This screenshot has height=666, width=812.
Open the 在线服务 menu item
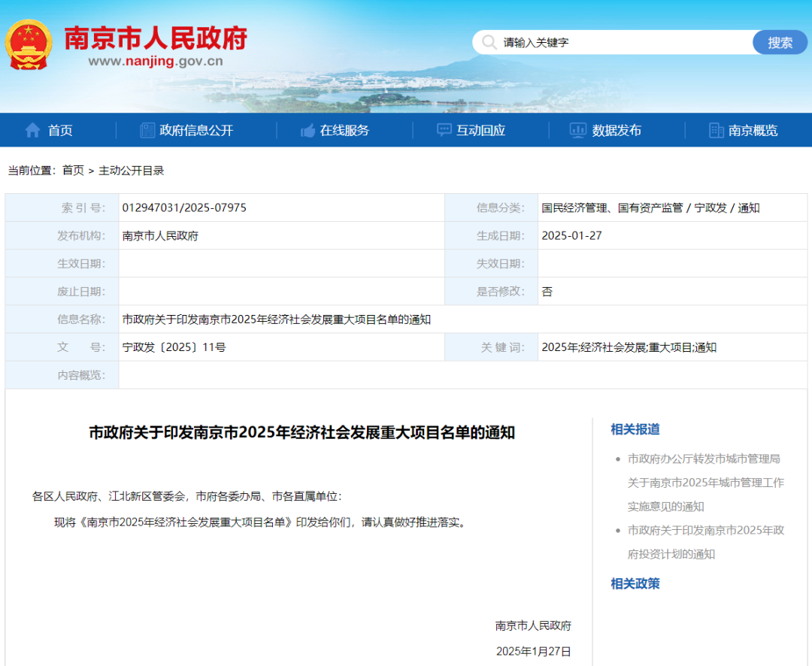[344, 130]
